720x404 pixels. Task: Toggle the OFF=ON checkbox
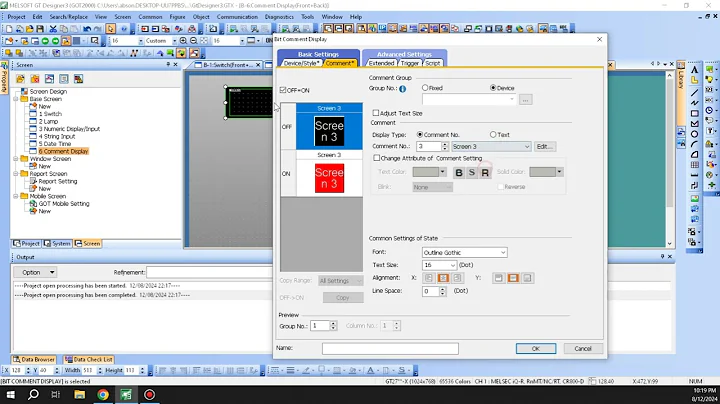point(283,90)
